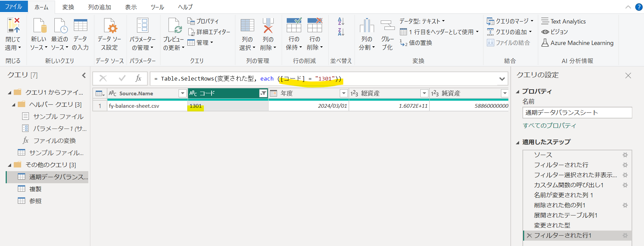The image size is (644, 246).
Task: Sort descending with the Z-A icon
Action: tap(341, 32)
